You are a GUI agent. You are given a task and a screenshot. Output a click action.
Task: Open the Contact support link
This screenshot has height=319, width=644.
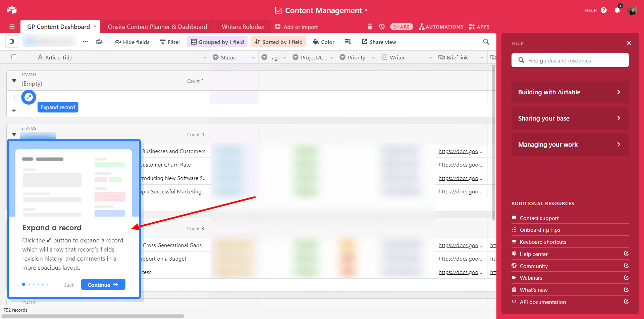tap(539, 218)
